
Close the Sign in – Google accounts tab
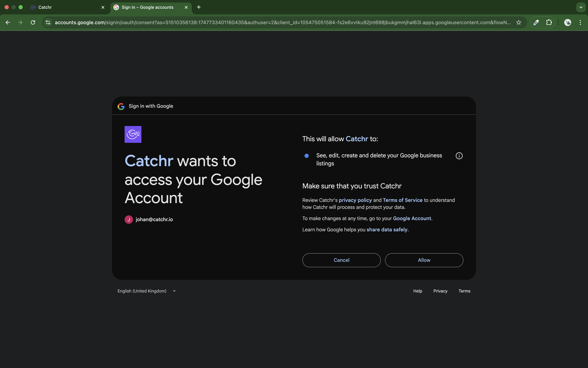pos(186,7)
